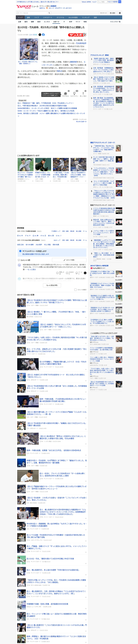This screenshot has height=644, width=138.
Task: Select the トップ navigation tab
Action: coord(20,17)
